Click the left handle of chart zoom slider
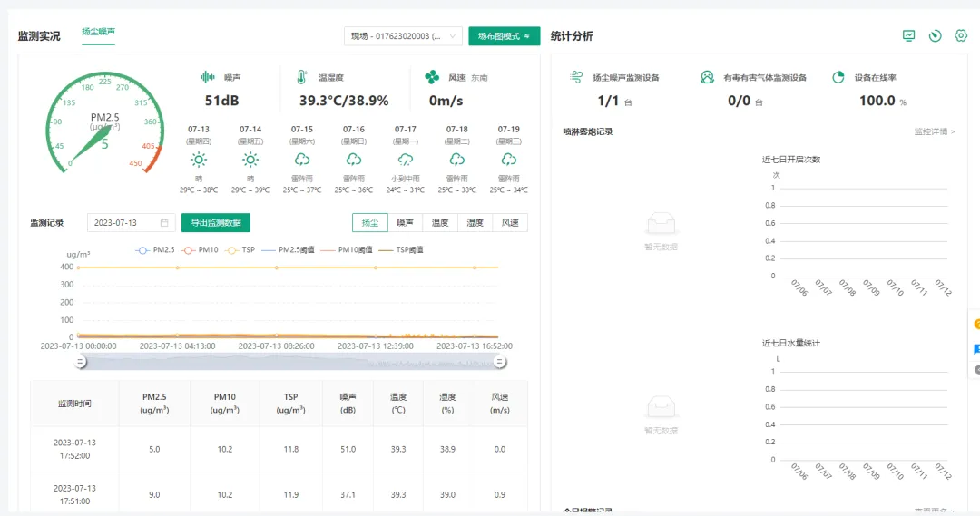The height and width of the screenshot is (516, 980). pos(80,362)
